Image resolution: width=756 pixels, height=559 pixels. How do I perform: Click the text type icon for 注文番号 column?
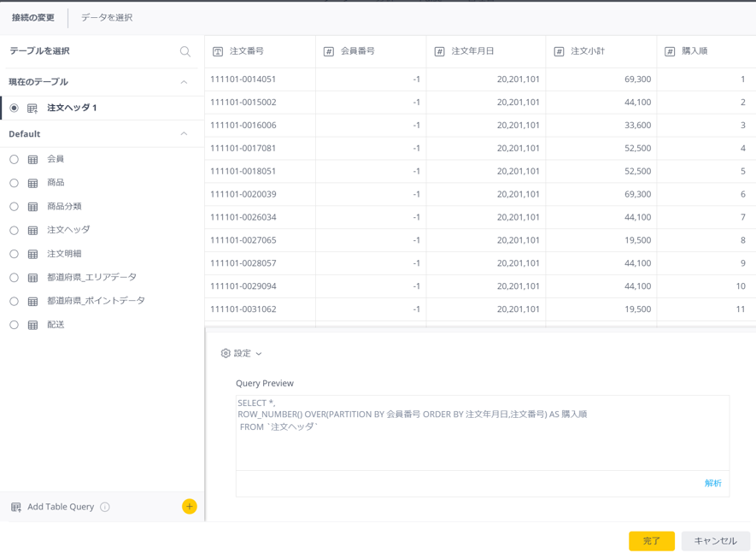[x=218, y=52]
